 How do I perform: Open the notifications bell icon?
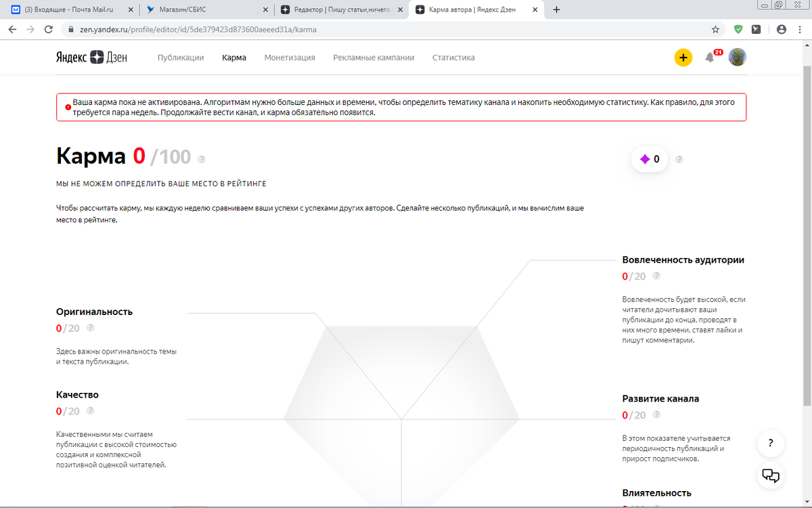[x=710, y=58]
